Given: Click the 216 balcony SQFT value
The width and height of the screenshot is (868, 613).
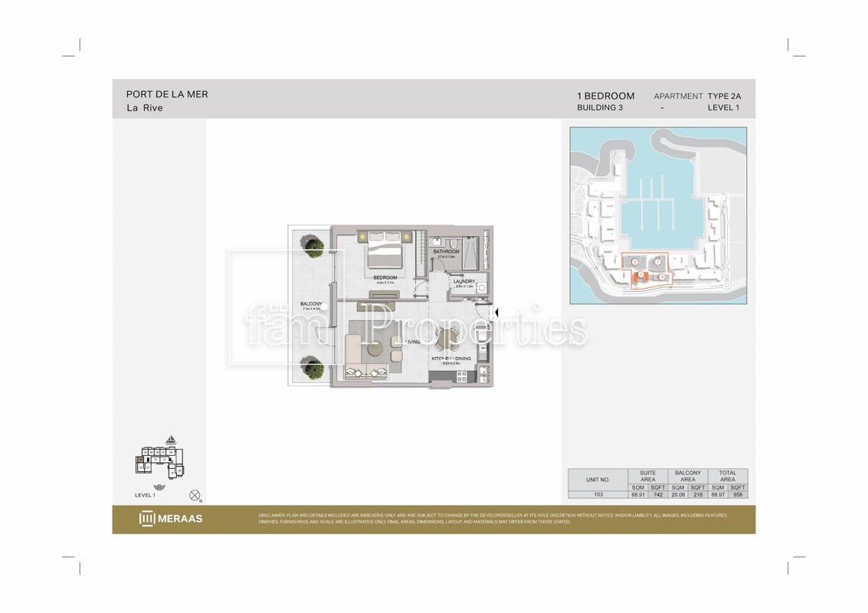Looking at the screenshot, I should [697, 494].
